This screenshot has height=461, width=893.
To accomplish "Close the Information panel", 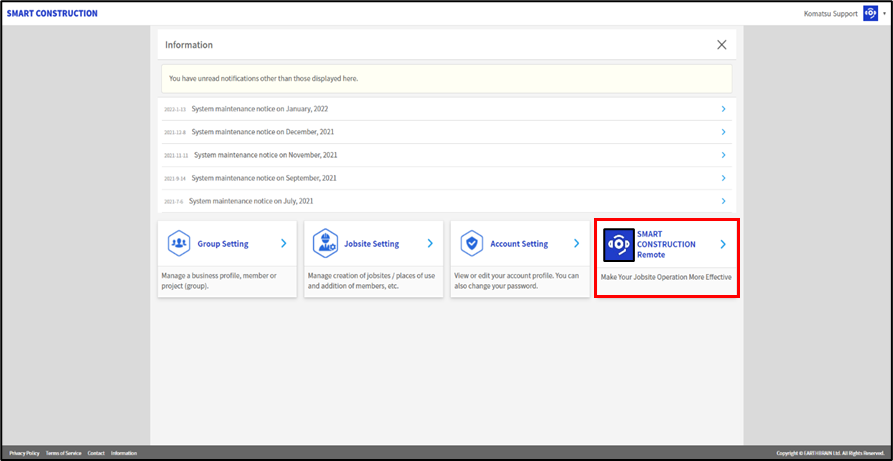I will [x=722, y=44].
